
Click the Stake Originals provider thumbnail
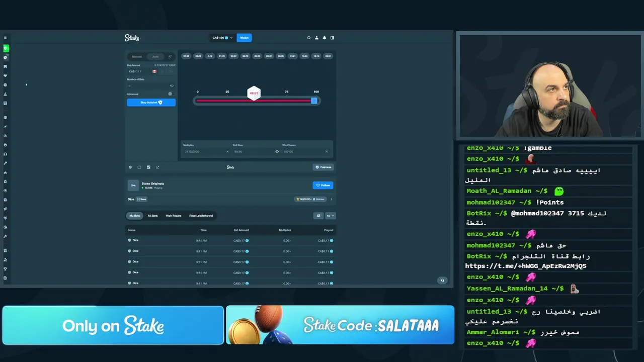(x=133, y=186)
